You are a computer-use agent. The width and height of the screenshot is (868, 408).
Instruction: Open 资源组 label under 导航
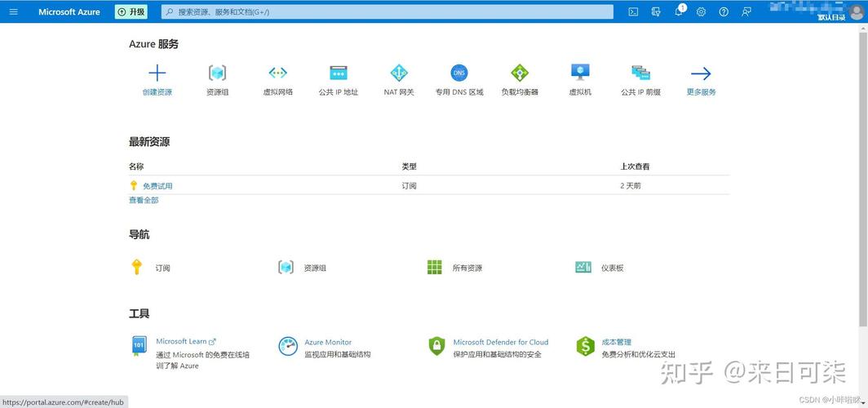(x=315, y=268)
